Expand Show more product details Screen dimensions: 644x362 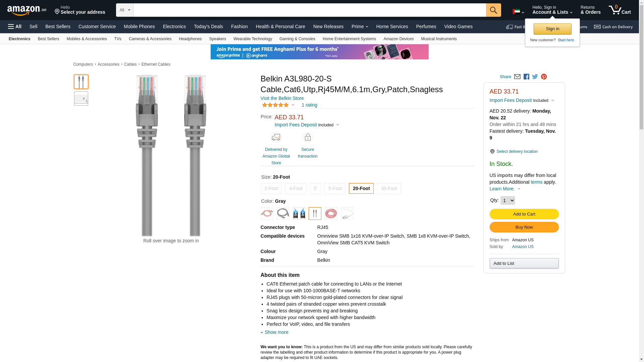276,332
